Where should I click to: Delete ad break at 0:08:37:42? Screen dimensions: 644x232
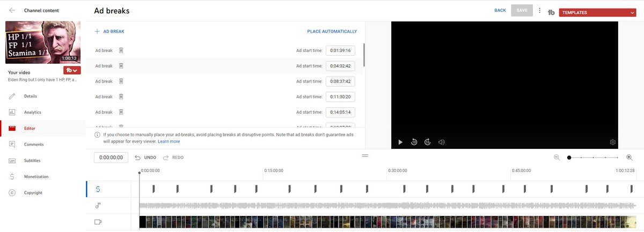121,81
